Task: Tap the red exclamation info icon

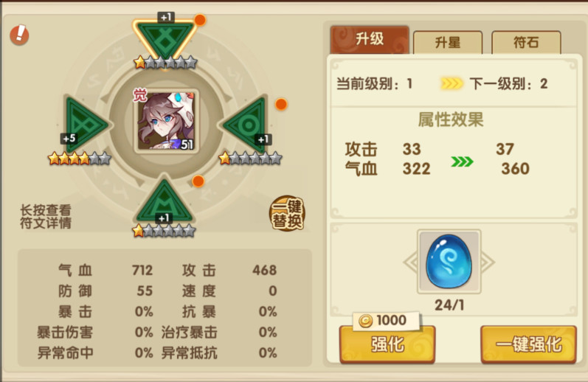Action: tap(19, 35)
